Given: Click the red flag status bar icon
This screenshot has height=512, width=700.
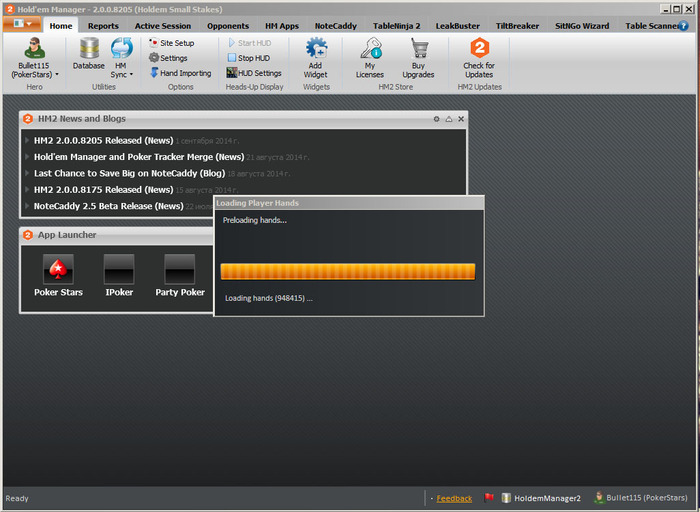Looking at the screenshot, I should 489,498.
